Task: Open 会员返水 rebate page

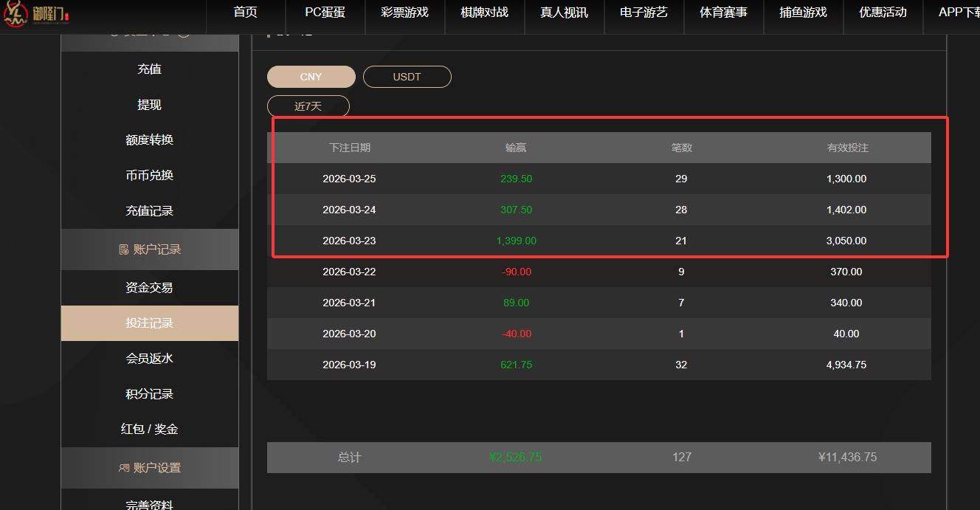Action: 149,358
